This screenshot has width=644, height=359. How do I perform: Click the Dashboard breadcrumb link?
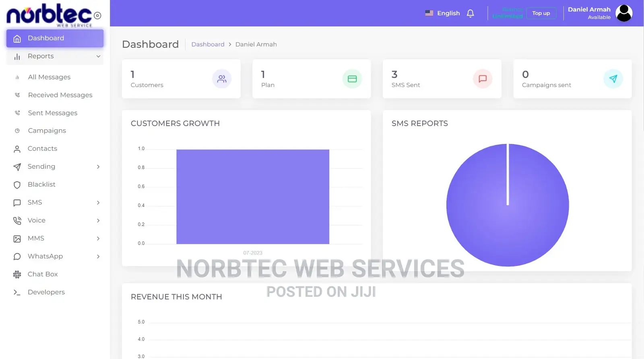point(208,44)
